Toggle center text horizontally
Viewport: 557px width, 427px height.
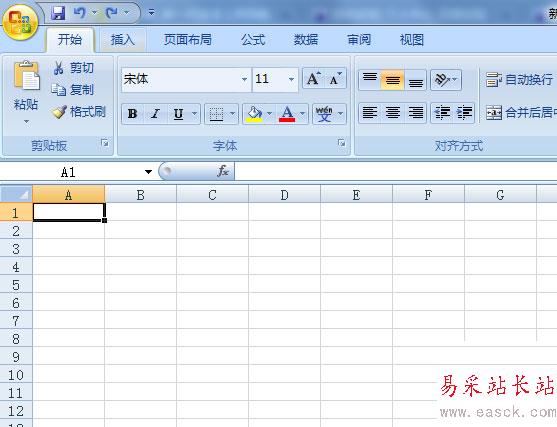(x=393, y=113)
